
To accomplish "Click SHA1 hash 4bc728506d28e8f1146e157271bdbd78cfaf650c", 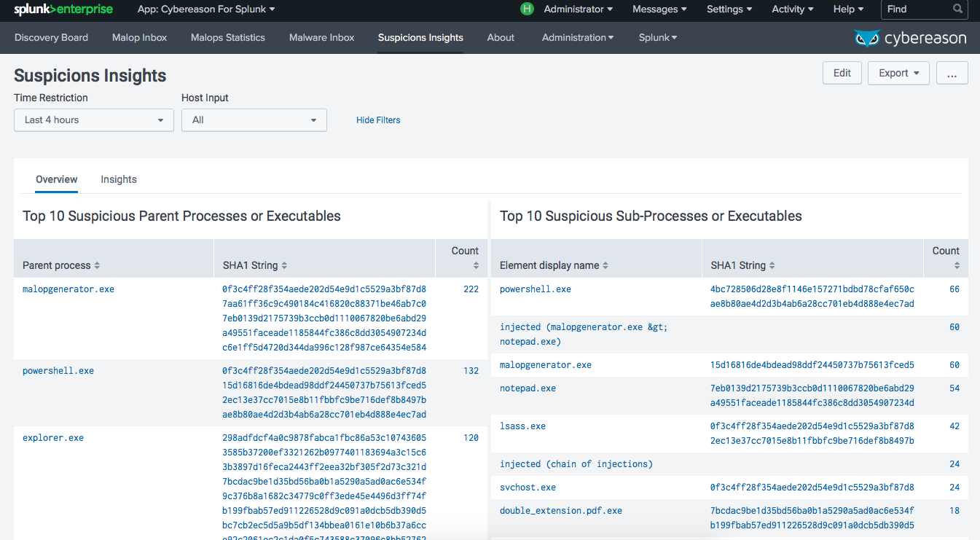I will pyautogui.click(x=812, y=289).
